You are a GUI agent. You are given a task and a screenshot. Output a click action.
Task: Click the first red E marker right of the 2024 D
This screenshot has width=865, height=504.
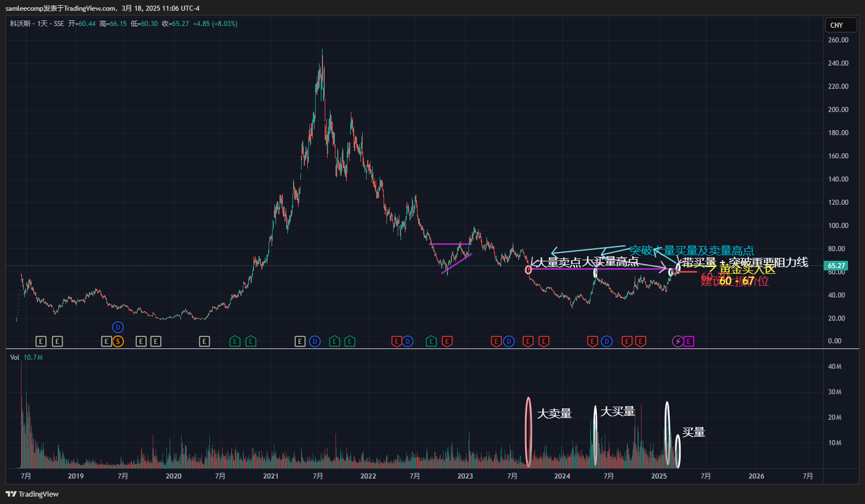click(627, 341)
